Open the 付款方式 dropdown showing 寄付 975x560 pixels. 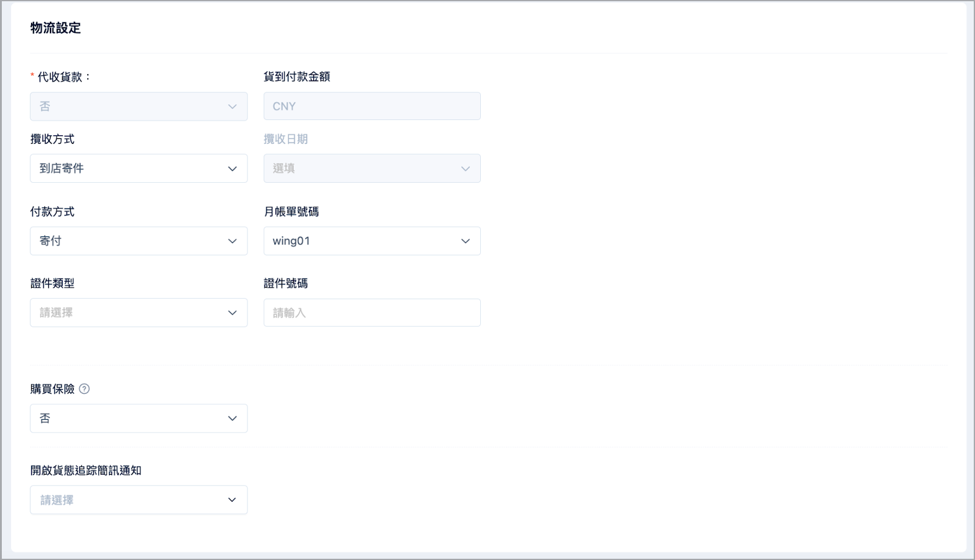pyautogui.click(x=139, y=241)
